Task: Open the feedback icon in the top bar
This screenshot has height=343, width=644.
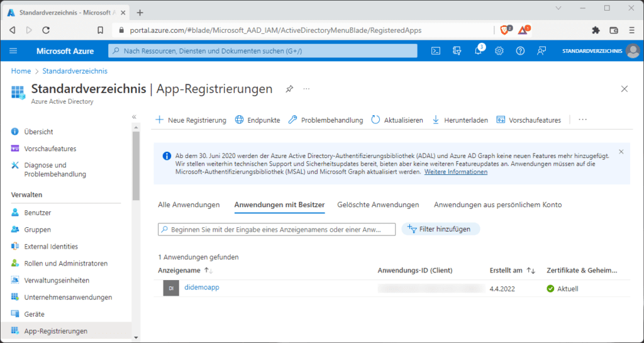Action: tap(541, 51)
